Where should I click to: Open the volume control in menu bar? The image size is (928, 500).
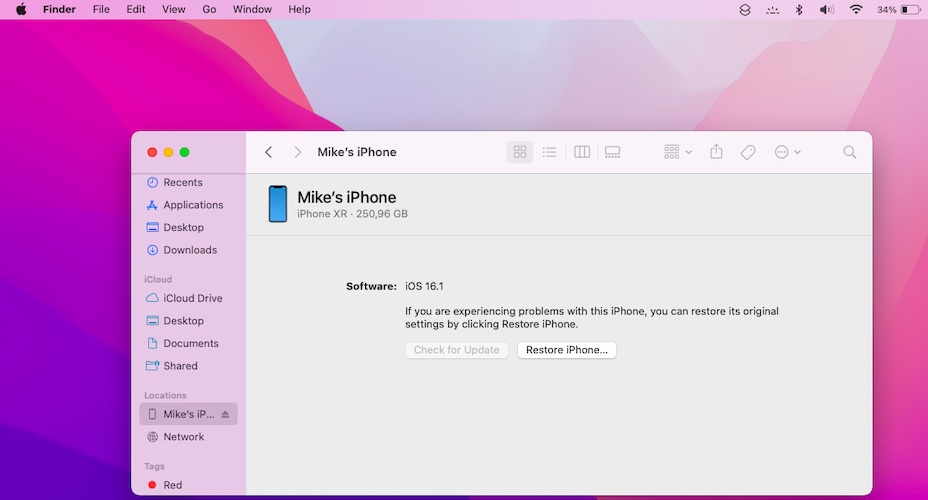pos(827,9)
